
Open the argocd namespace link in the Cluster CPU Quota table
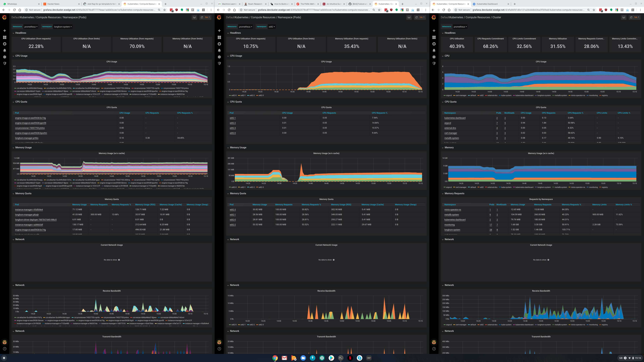click(448, 123)
